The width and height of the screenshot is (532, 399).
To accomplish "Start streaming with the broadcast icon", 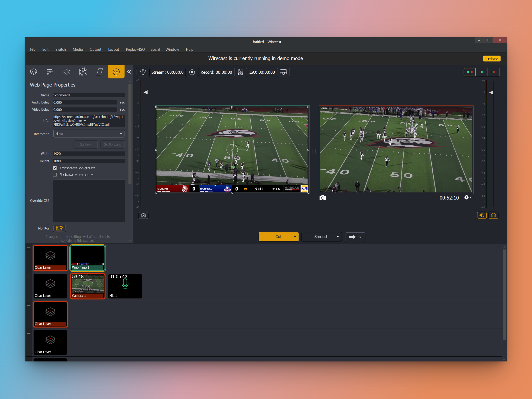I will click(143, 72).
